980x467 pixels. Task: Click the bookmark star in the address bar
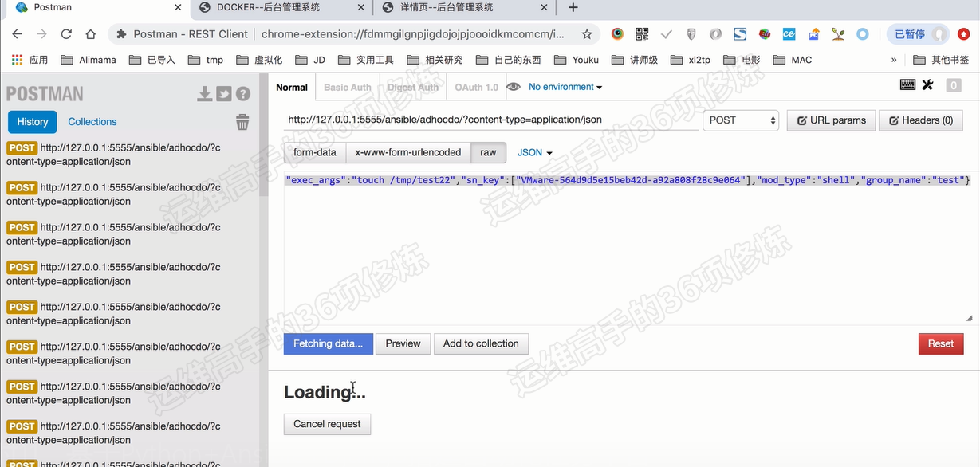[x=588, y=35]
